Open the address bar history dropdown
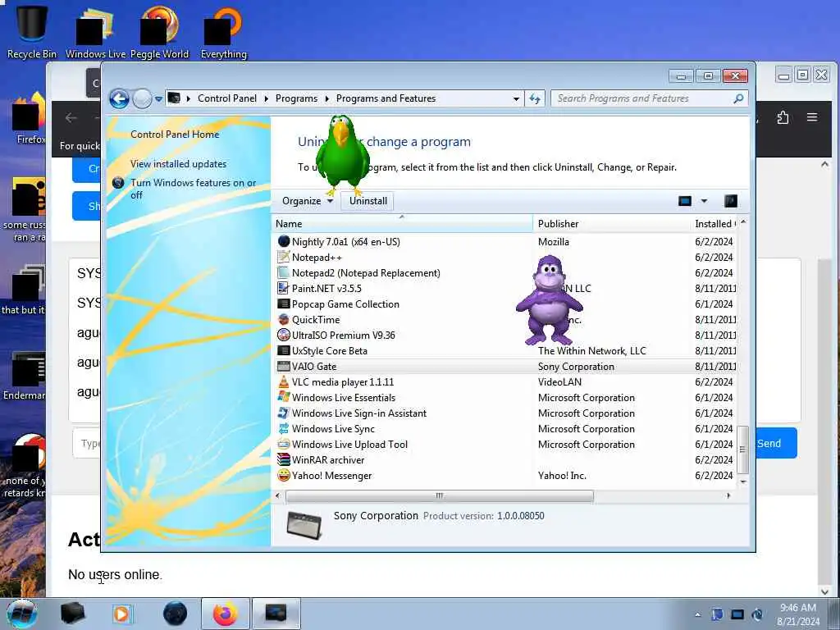Viewport: 840px width, 630px height. [516, 98]
